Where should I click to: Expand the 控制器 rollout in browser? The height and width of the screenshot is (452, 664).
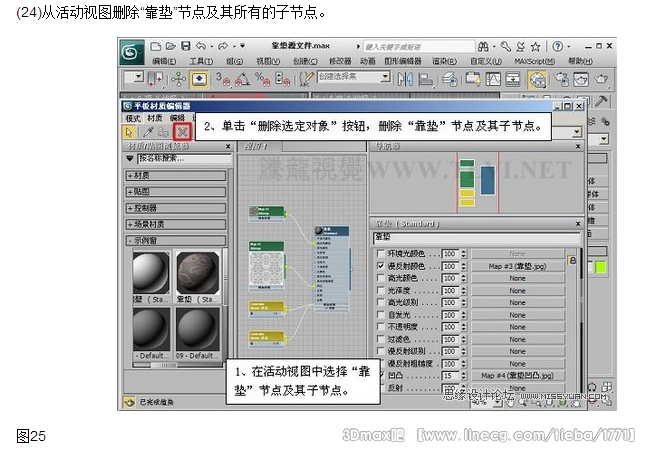tap(175, 208)
